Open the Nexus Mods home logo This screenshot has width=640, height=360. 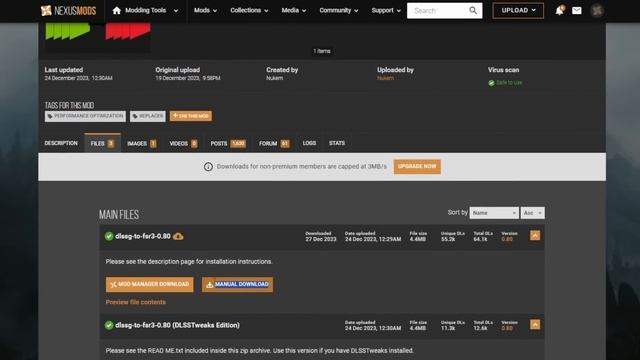69,11
